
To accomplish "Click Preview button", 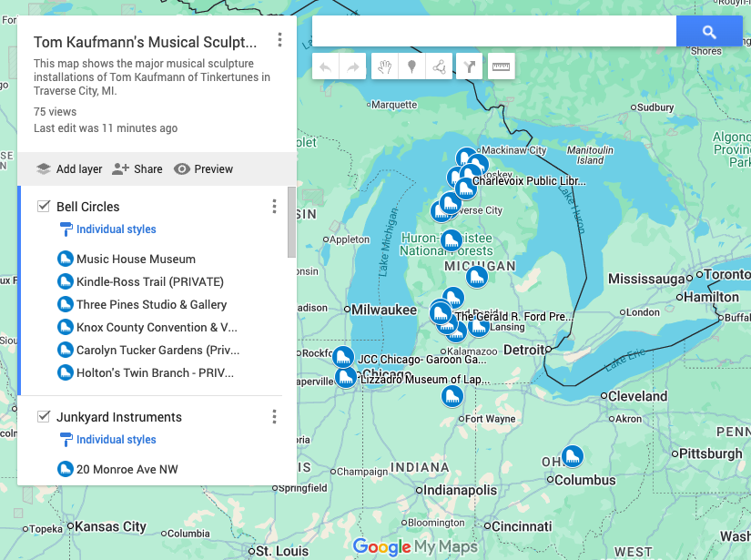I will click(x=203, y=169).
